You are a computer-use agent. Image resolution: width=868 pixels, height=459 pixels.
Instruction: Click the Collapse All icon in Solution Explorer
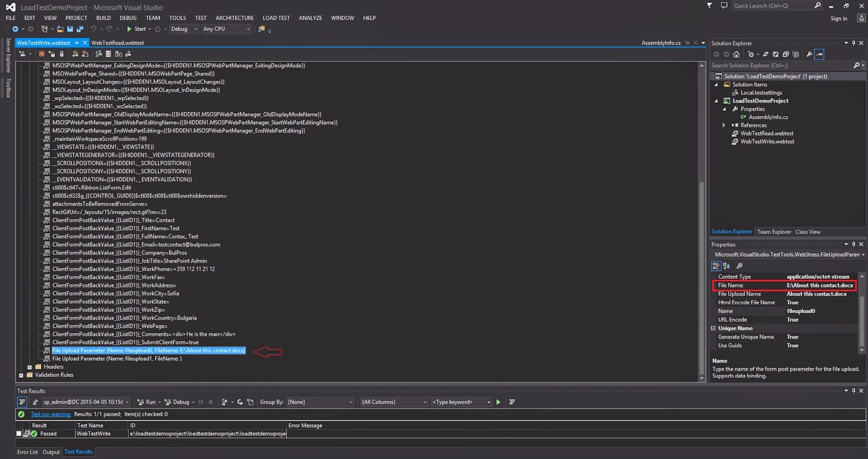(786, 54)
